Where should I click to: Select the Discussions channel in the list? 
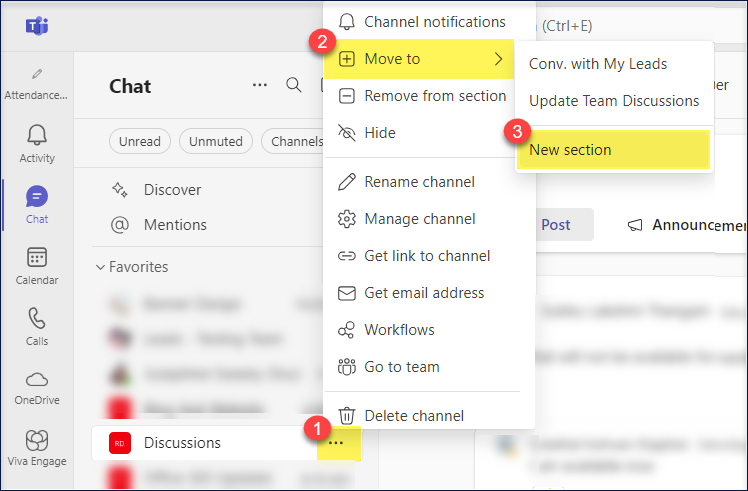(182, 443)
